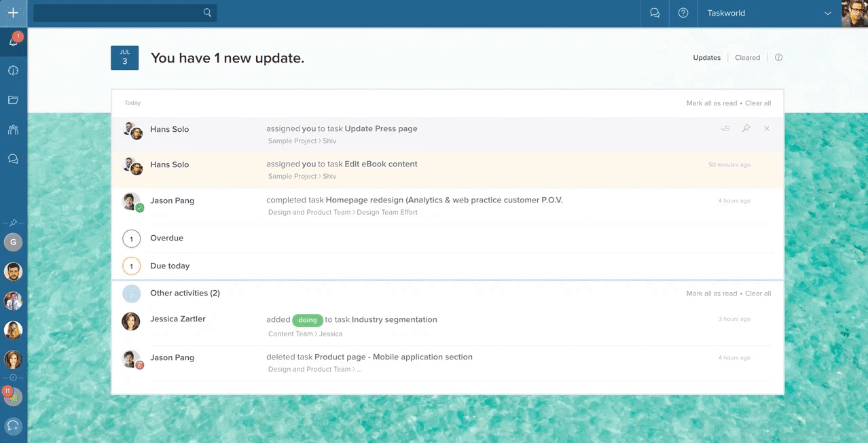Open the Homepage redesign task link
Screen dimensions: 868x443
tap(444, 200)
